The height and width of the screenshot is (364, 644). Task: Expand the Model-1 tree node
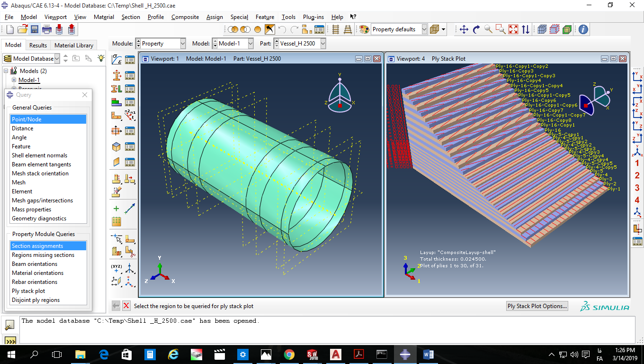point(14,80)
